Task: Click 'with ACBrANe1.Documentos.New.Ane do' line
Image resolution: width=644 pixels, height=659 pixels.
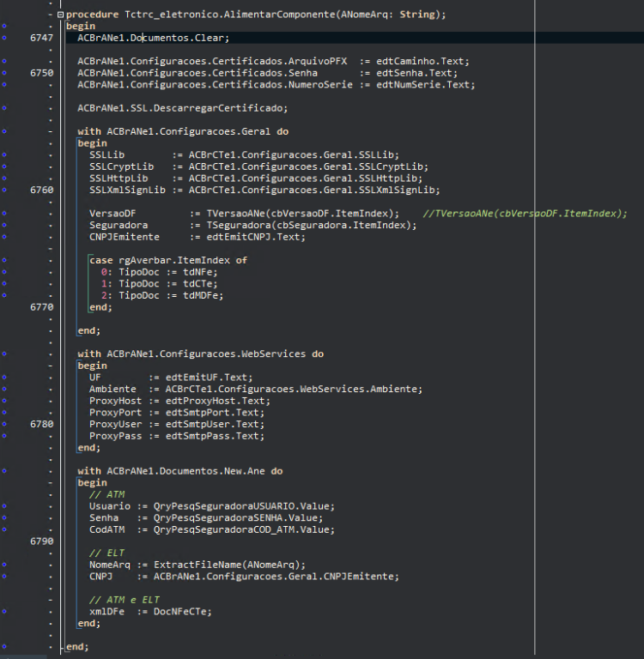Action: [179, 471]
